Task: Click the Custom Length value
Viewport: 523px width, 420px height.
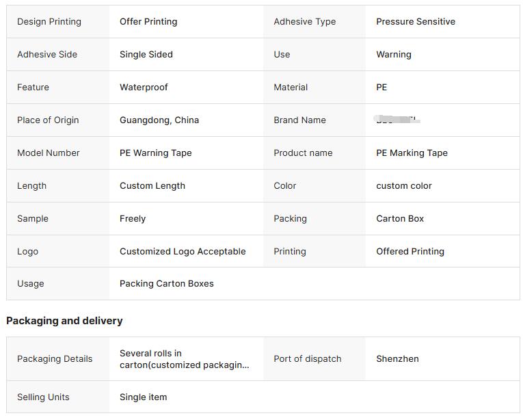Action: [x=152, y=185]
